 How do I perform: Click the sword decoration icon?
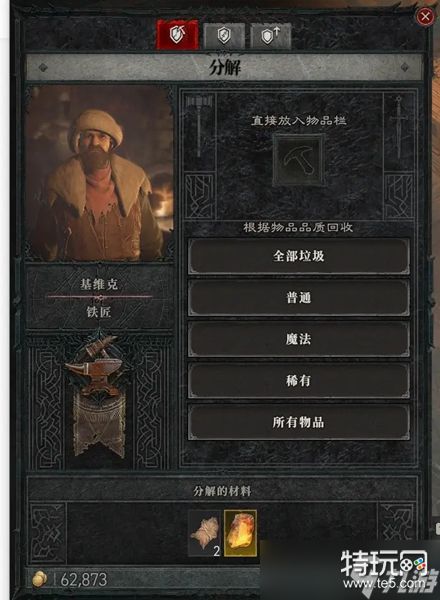tap(399, 127)
